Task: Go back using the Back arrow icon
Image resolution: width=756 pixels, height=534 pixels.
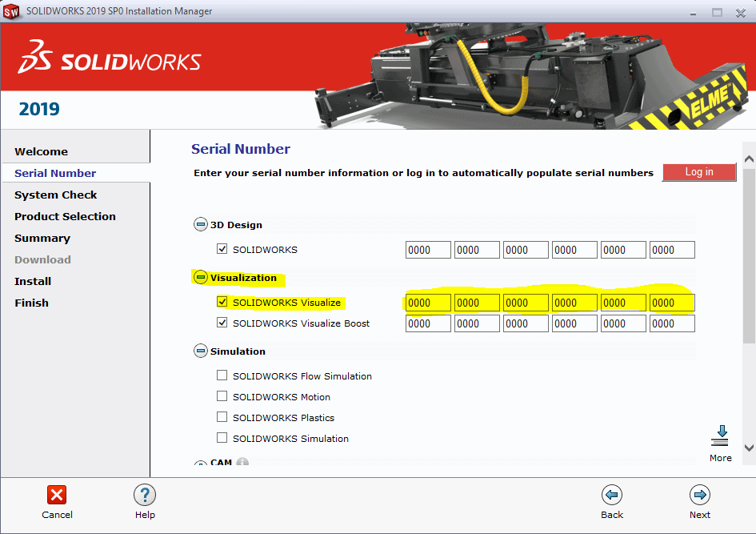Action: click(612, 495)
